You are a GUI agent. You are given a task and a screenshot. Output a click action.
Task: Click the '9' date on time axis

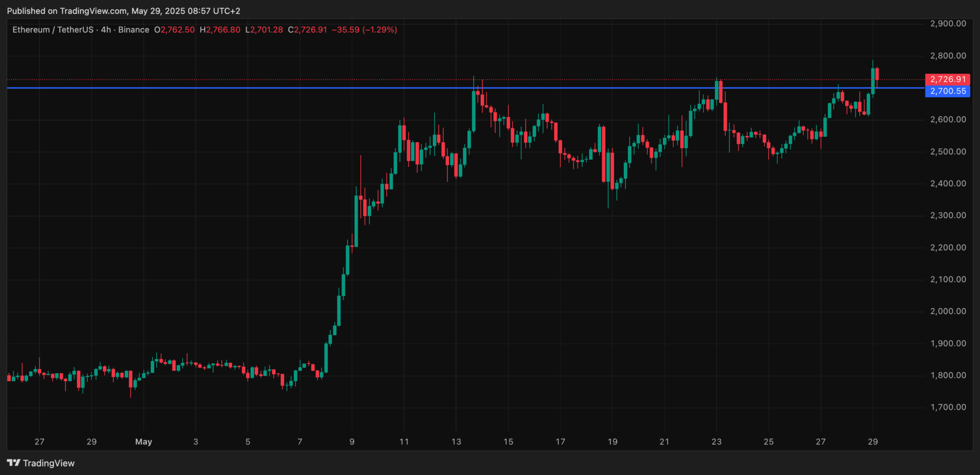(x=352, y=442)
